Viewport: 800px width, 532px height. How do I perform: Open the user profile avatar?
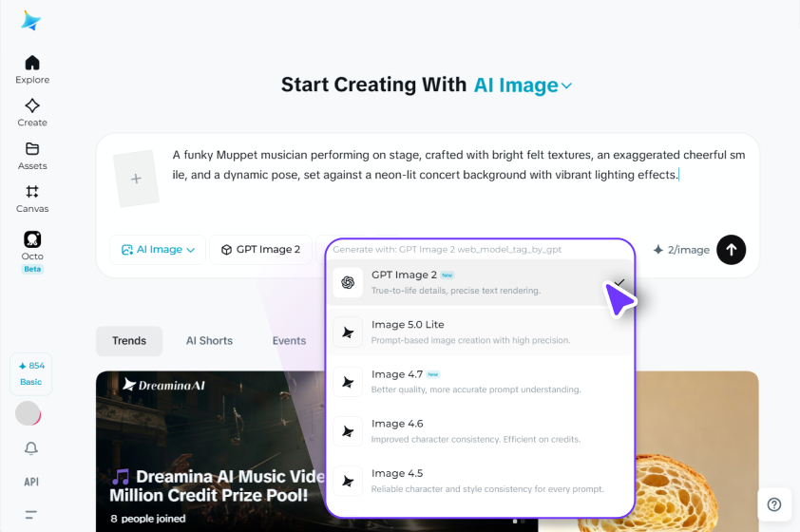coord(29,413)
